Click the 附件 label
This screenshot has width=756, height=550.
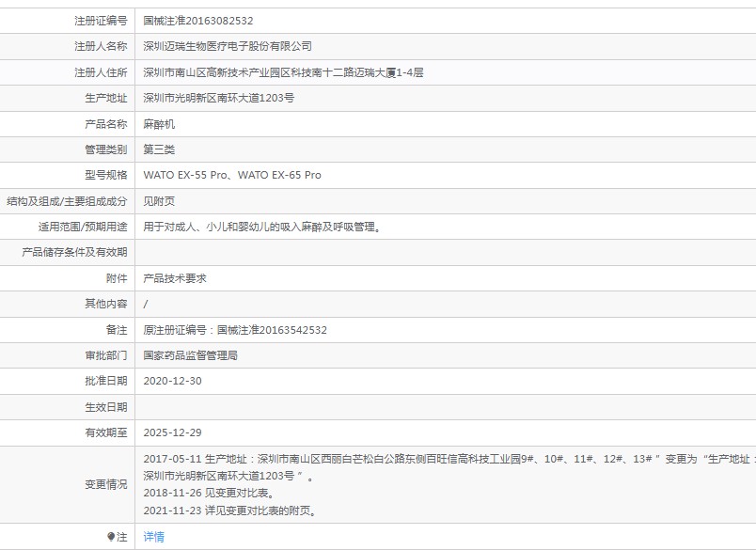click(117, 278)
